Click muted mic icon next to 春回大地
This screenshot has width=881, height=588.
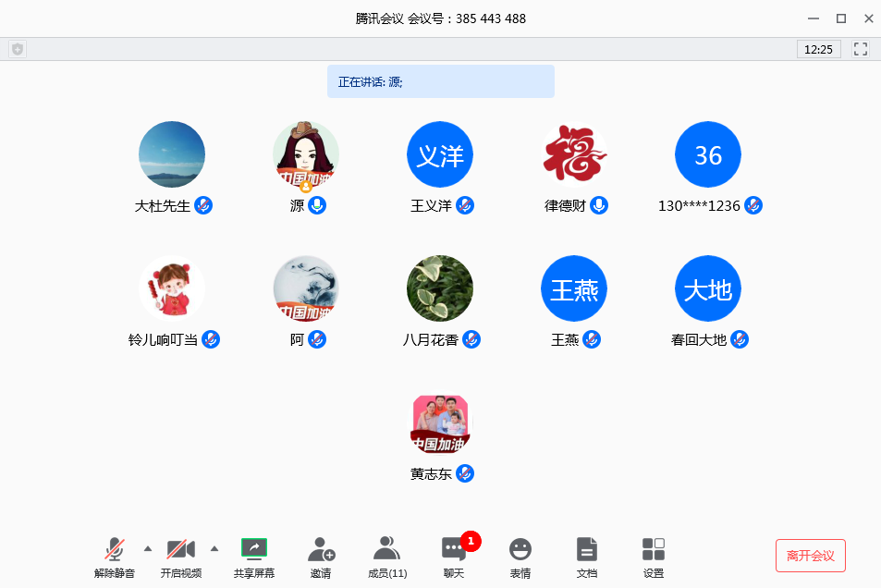coord(740,339)
